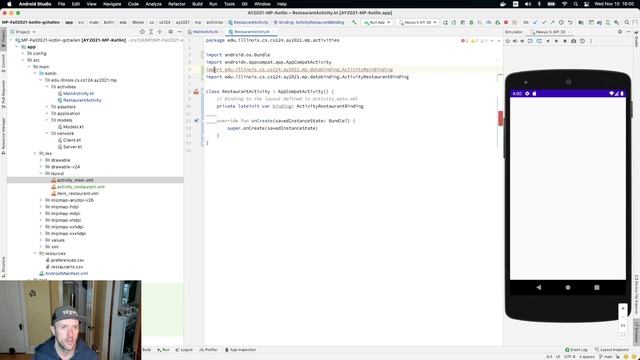Open Server.kt in project tree
640x360 pixels.
[72, 147]
